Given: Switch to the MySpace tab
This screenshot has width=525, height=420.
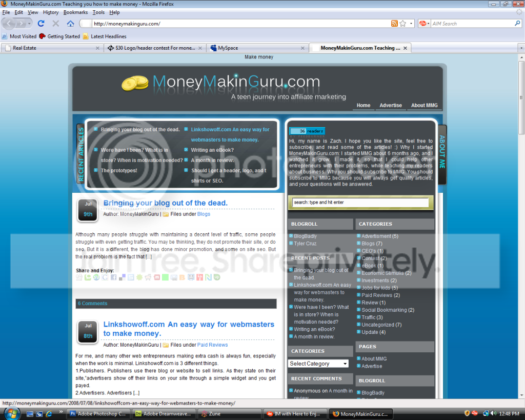Looking at the screenshot, I should click(256, 48).
